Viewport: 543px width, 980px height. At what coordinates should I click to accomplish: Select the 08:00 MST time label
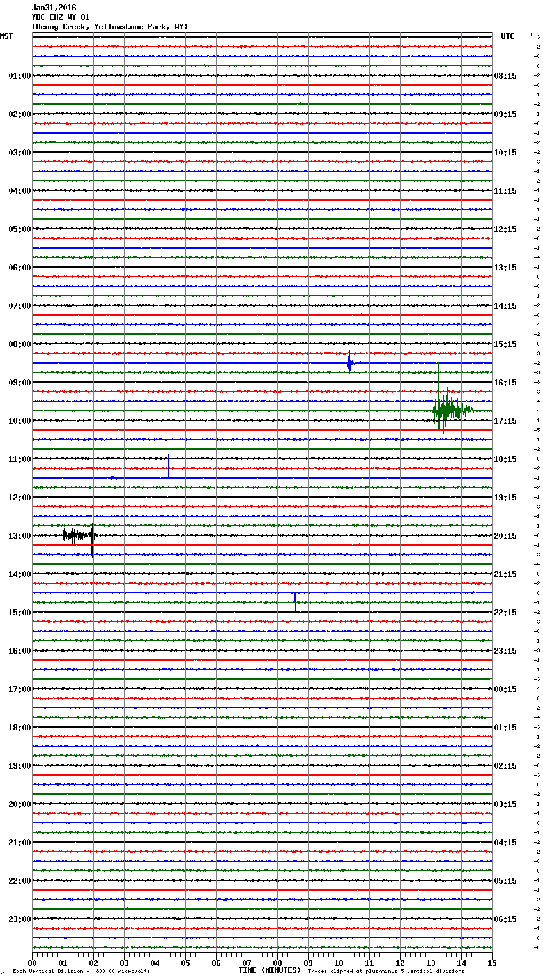pyautogui.click(x=20, y=344)
